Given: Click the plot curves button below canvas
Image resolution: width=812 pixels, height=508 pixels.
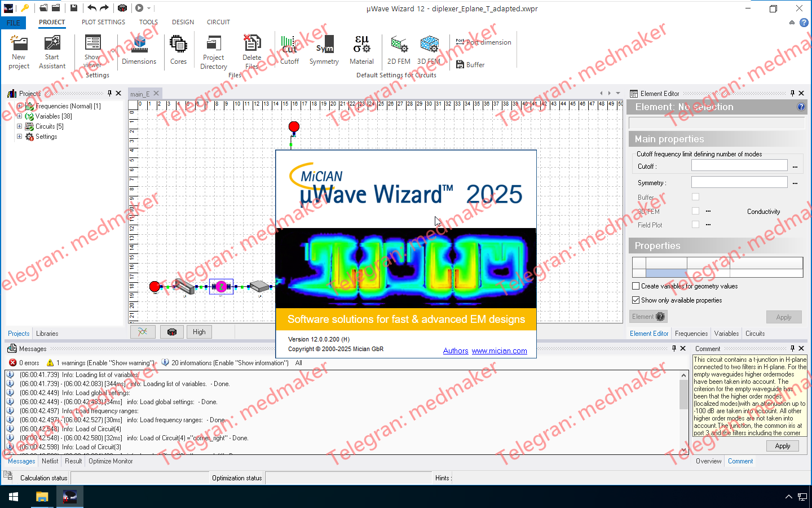Looking at the screenshot, I should point(143,332).
